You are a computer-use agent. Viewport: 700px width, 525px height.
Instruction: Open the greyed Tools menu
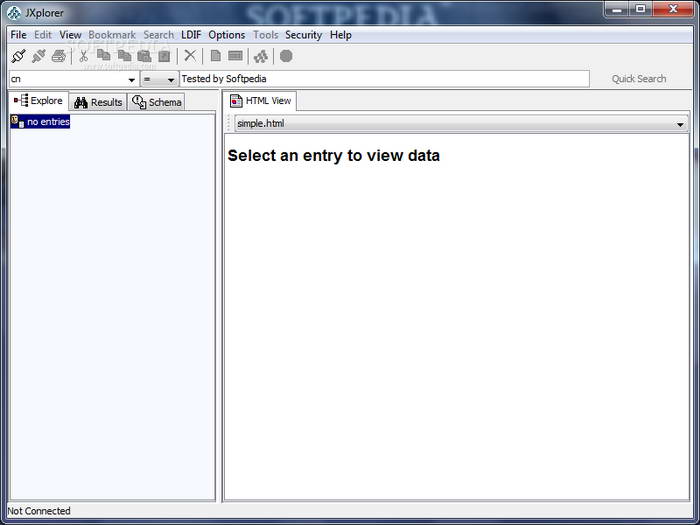pyautogui.click(x=266, y=35)
